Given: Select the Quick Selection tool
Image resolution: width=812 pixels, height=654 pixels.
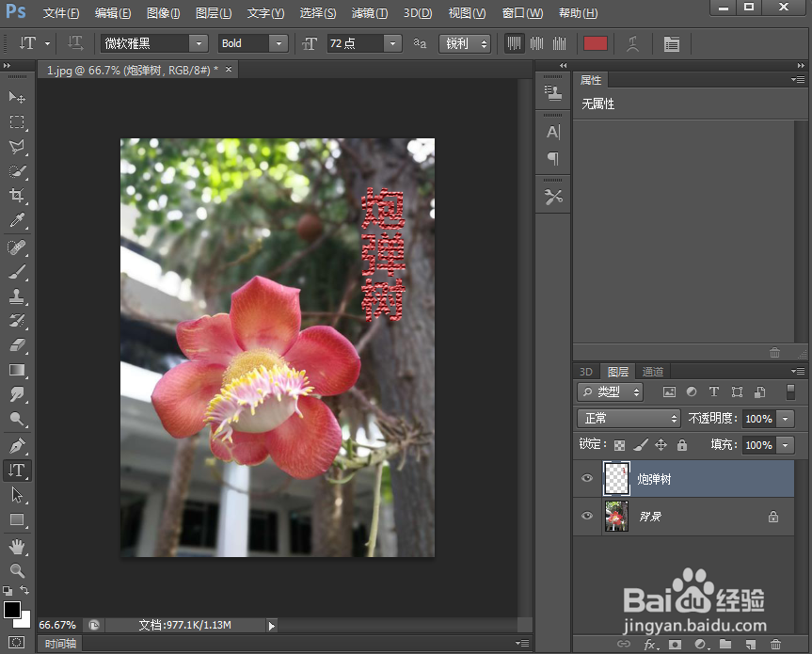Looking at the screenshot, I should (x=17, y=171).
